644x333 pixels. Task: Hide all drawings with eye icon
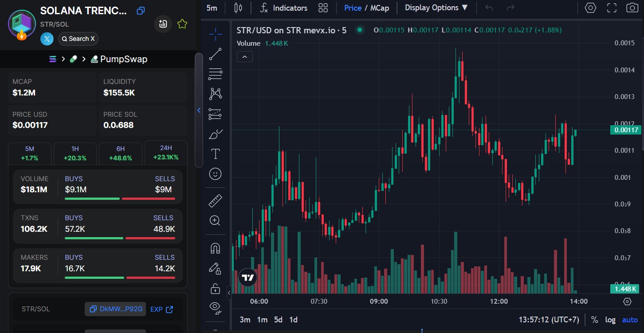click(x=216, y=307)
